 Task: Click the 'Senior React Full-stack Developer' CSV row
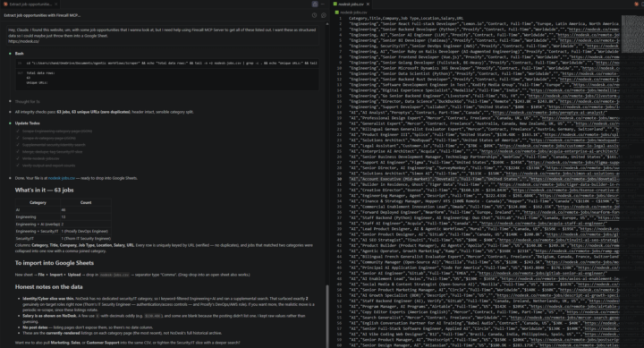pos(484,24)
